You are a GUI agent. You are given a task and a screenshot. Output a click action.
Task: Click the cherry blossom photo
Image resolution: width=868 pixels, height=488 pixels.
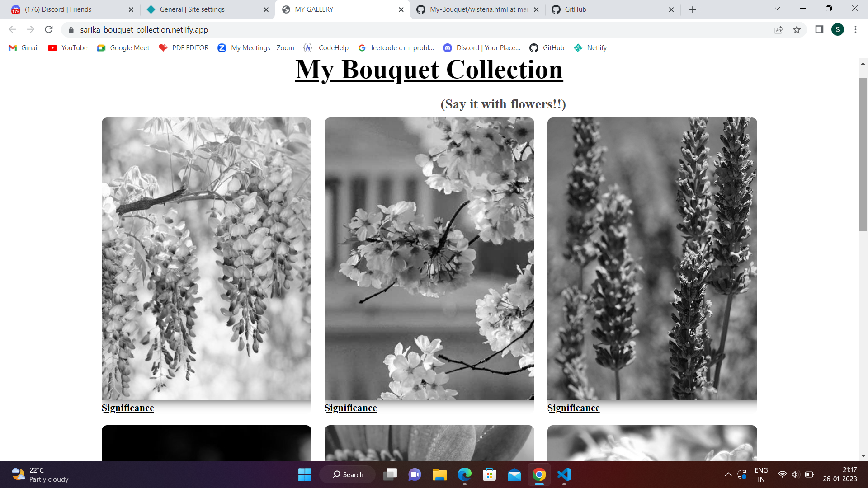point(429,258)
